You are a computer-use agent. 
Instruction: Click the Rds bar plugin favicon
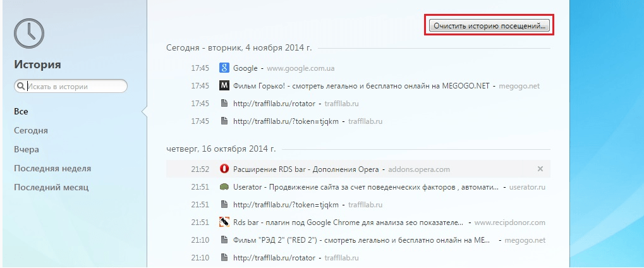224,222
